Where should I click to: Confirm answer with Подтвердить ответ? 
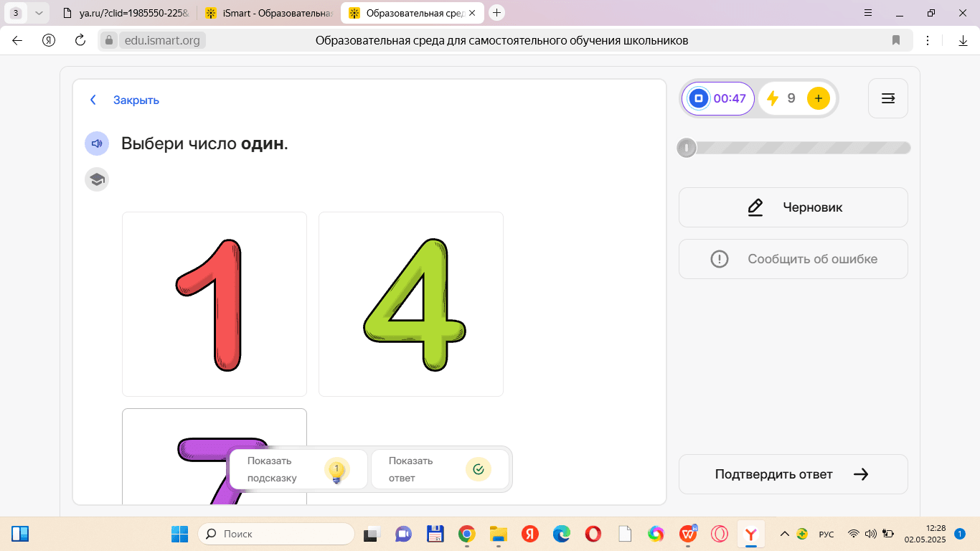[793, 474]
